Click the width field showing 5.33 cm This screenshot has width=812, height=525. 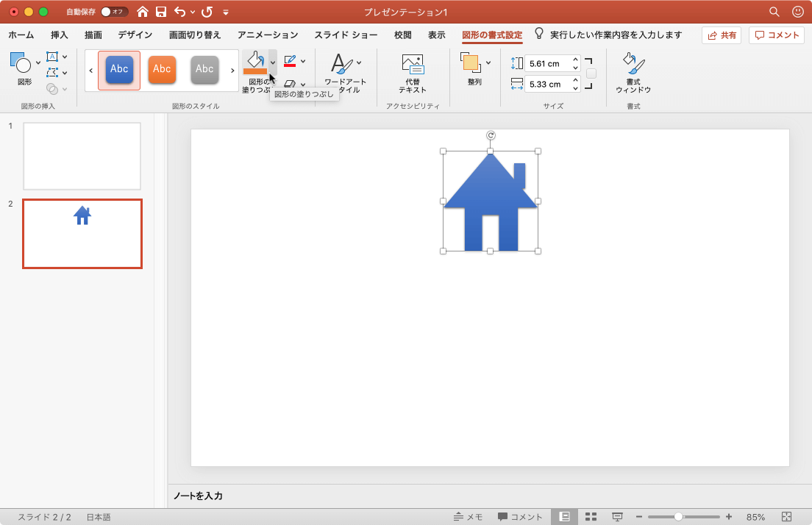[548, 84]
